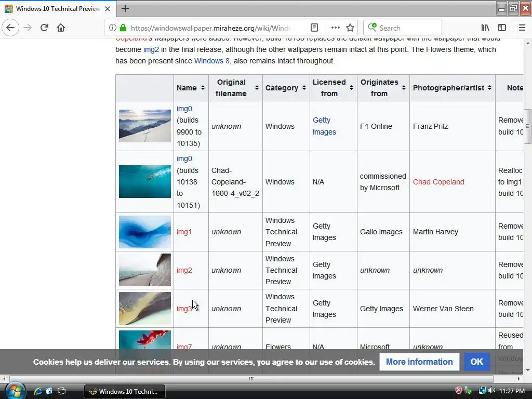Open the img1 red link
Screen dimensions: 532x399
click(x=184, y=232)
